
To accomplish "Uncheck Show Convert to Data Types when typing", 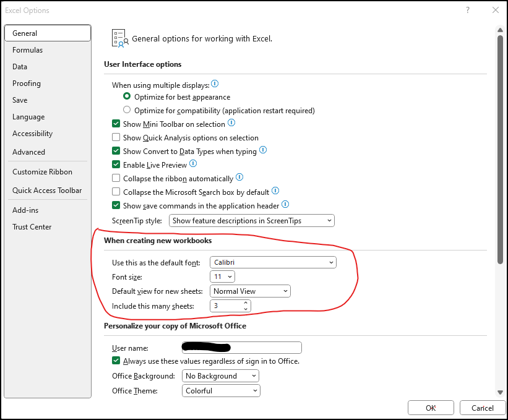I will 116,151.
